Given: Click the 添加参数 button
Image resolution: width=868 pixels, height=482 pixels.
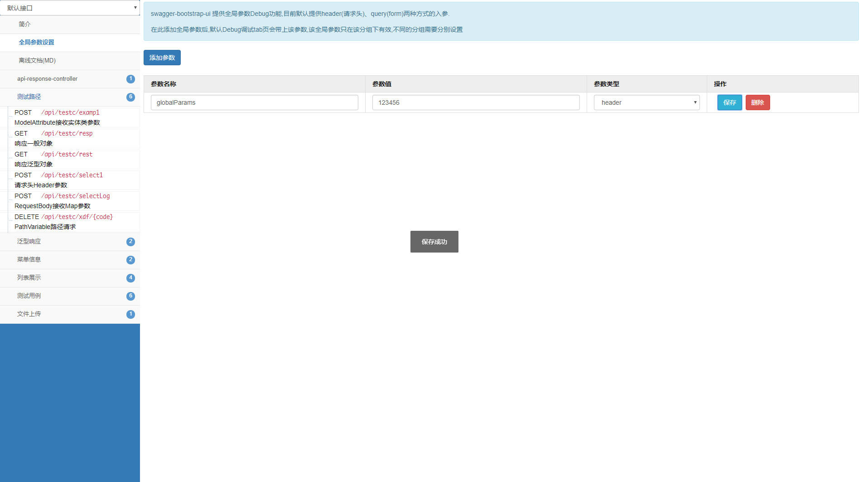Looking at the screenshot, I should click(162, 58).
